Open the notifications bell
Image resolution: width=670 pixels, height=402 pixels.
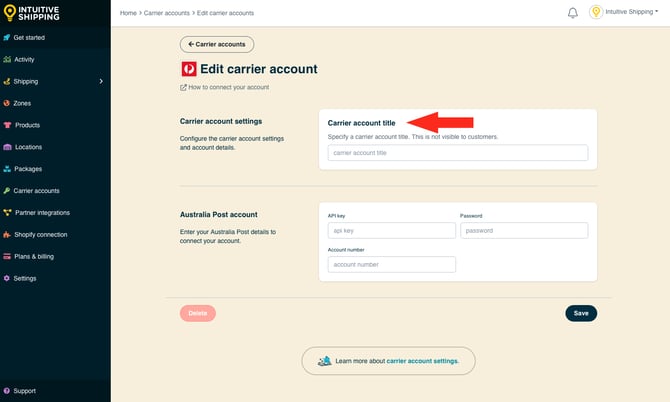pos(573,13)
